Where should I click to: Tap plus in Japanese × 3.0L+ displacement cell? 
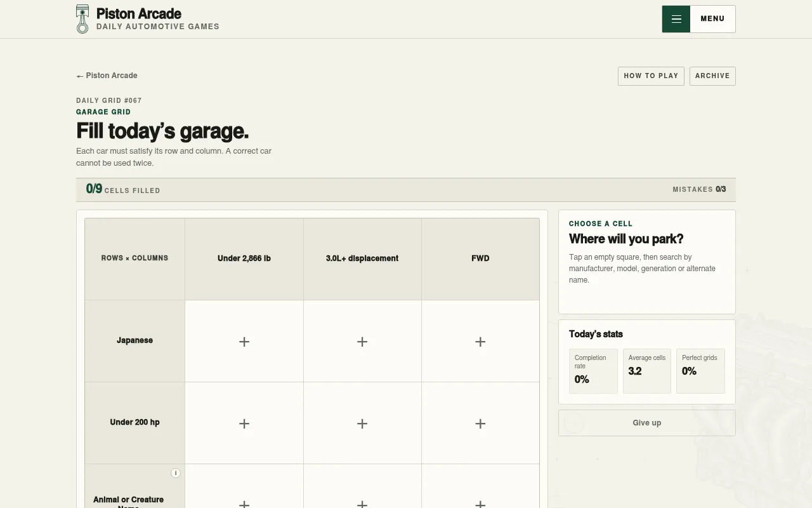pos(362,341)
